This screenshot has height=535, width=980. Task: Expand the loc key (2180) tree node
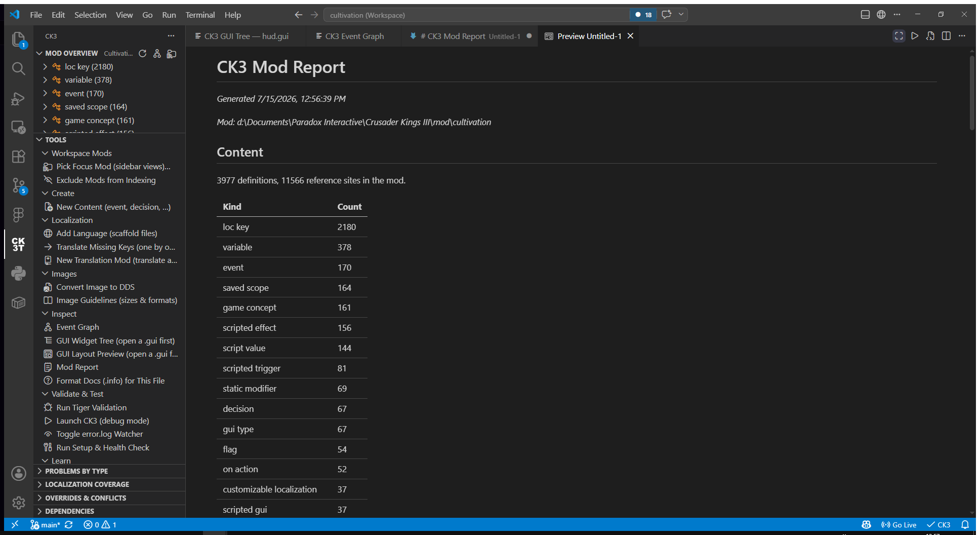[45, 66]
